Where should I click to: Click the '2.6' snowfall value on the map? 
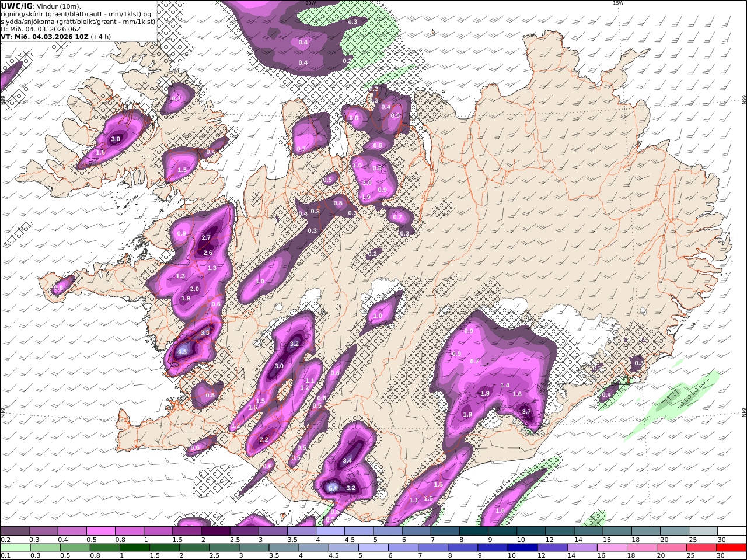click(x=207, y=253)
